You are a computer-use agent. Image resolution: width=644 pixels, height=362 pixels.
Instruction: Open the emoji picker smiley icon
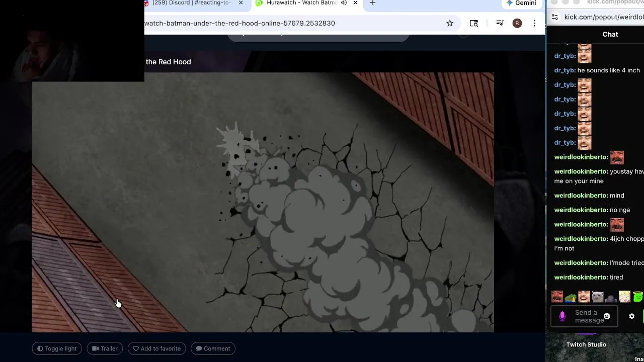point(607,316)
